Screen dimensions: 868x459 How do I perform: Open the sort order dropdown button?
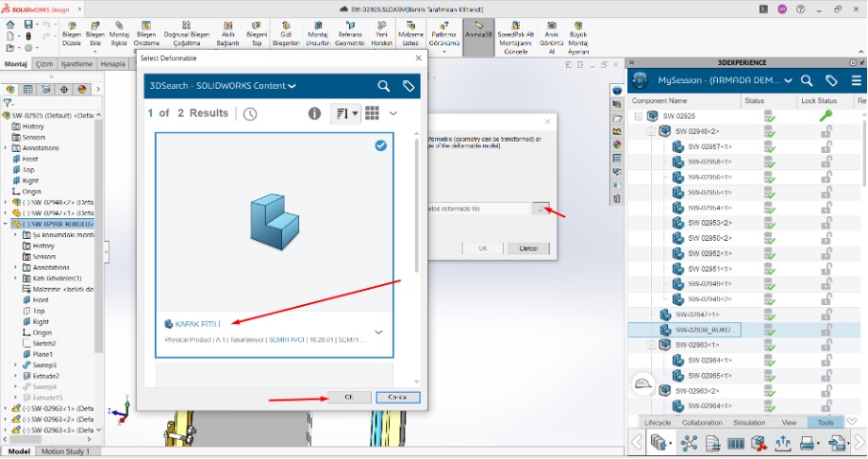345,114
